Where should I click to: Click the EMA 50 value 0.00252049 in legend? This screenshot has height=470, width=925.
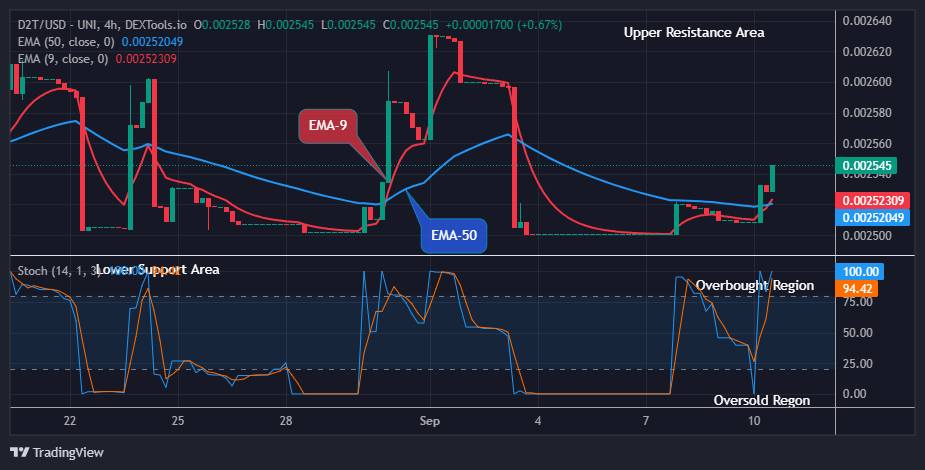click(152, 42)
